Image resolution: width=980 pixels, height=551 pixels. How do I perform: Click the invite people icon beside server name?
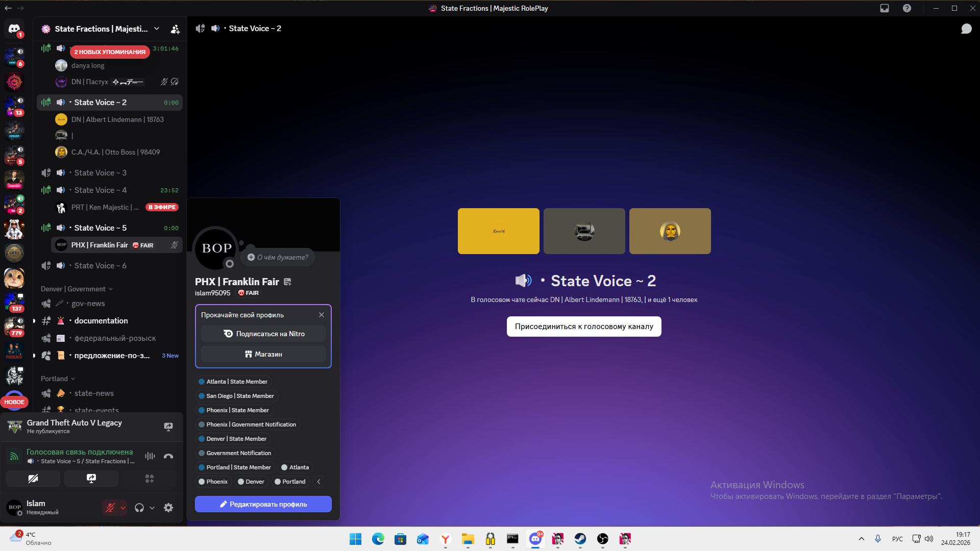coord(175,29)
